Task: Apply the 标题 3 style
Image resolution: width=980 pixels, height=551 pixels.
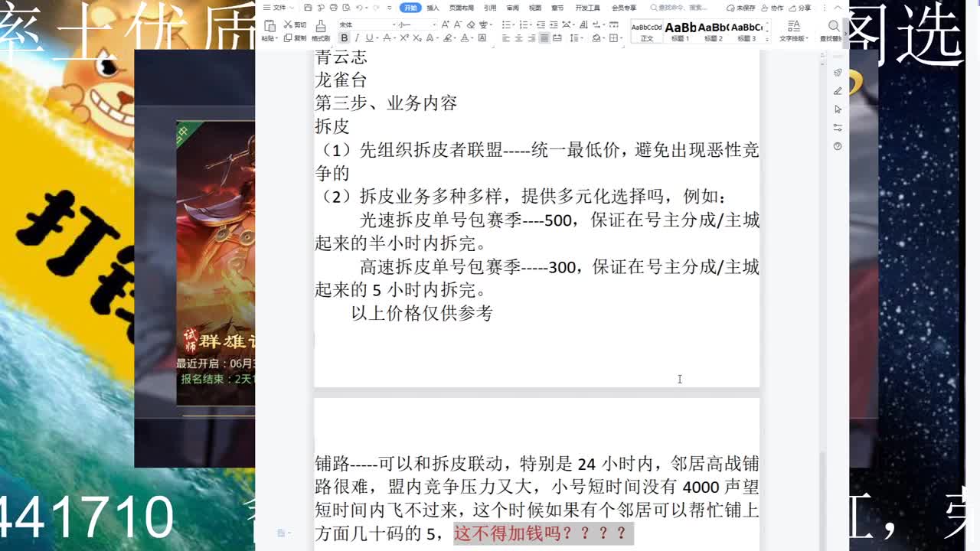Action: 746,31
